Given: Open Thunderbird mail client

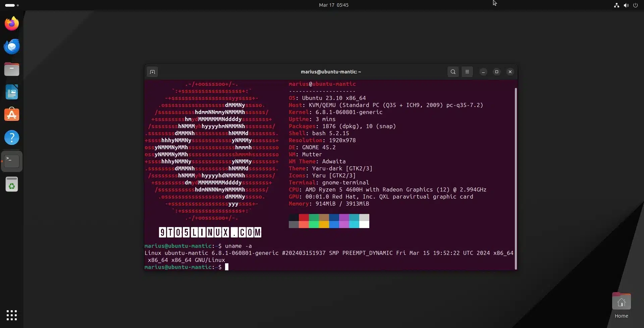Looking at the screenshot, I should click(x=12, y=46).
